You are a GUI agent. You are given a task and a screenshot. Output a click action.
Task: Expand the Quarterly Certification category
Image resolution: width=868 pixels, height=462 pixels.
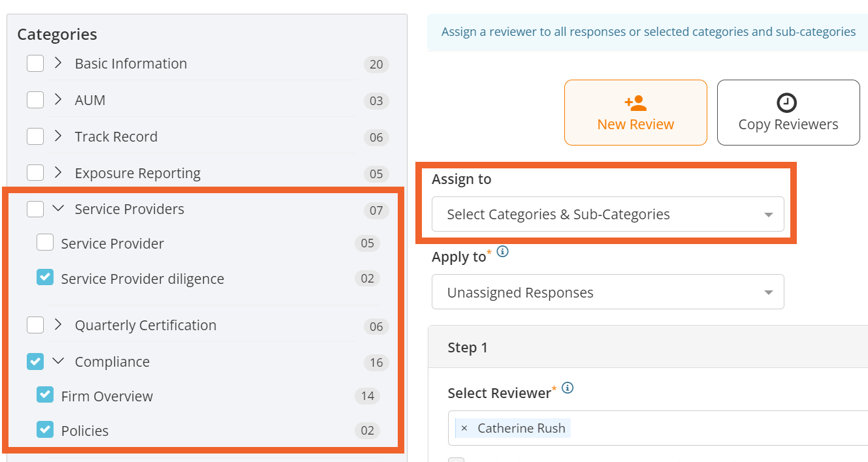click(58, 325)
